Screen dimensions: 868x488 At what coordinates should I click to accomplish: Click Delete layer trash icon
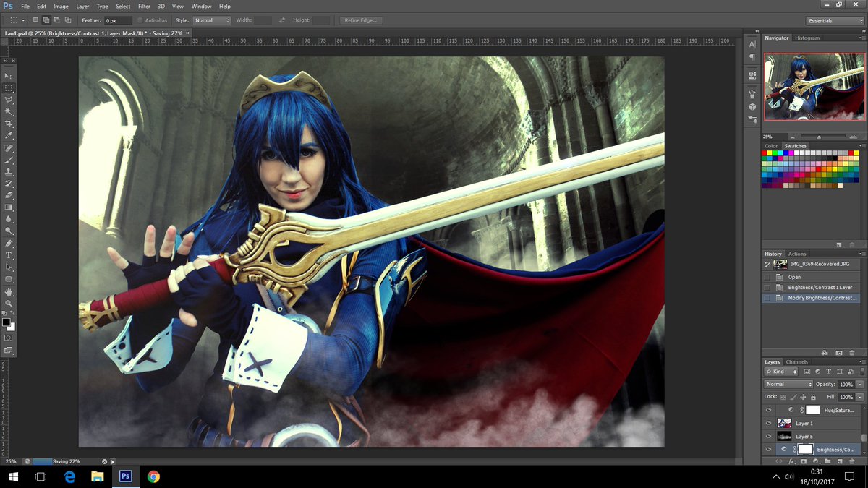(x=851, y=461)
